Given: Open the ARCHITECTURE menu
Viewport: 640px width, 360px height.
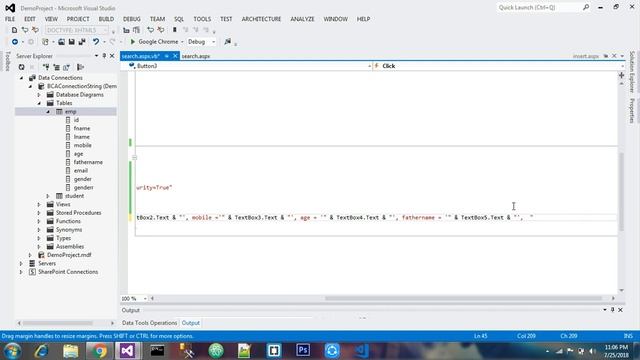Looking at the screenshot, I should pos(261,19).
